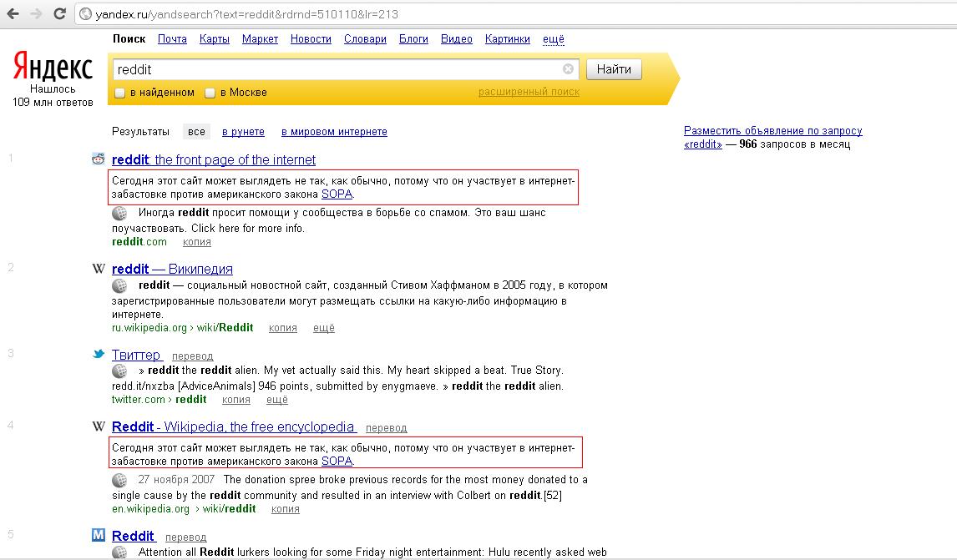Expand 'ещё' for twitter.com result
Viewport: 957px width, 560px height.
coord(277,400)
